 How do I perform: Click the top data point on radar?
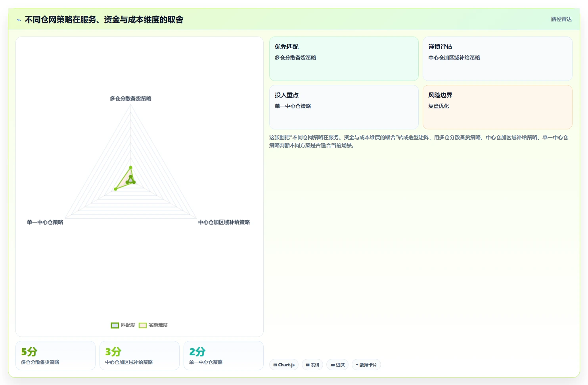tap(130, 167)
